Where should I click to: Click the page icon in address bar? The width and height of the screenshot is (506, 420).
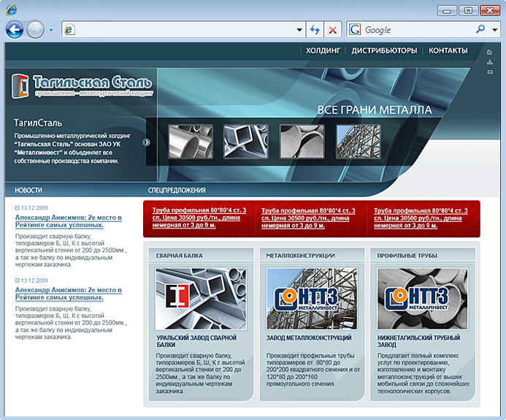(x=69, y=30)
